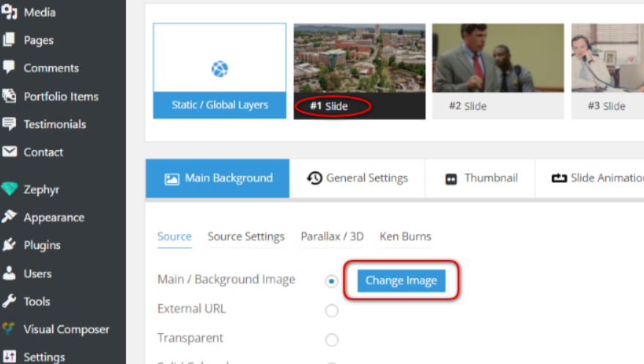Switch to the General Settings tab
This screenshot has height=364, width=644.
[358, 179]
